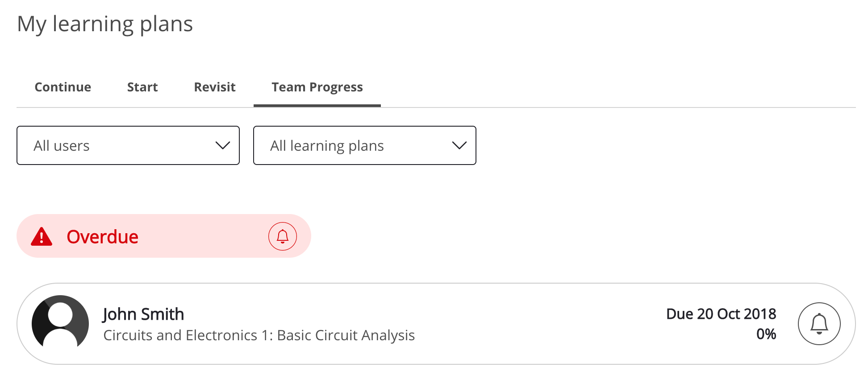This screenshot has width=868, height=371.
Task: Click the chevron arrow in All users
Action: 222,145
